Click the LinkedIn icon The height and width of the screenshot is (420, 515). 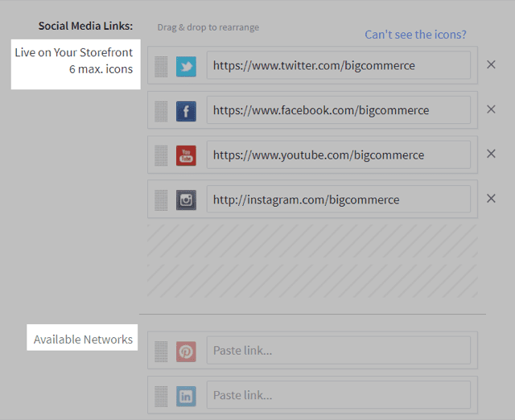tap(186, 397)
